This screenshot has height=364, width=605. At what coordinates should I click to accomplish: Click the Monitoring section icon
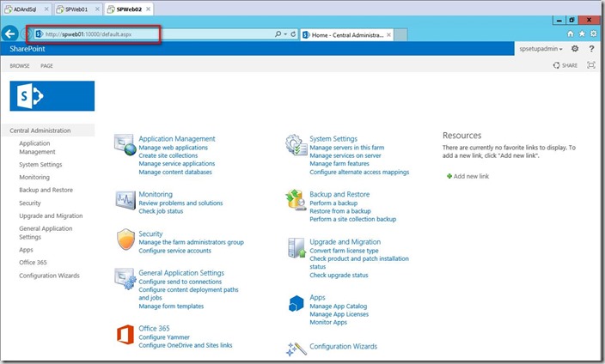pos(125,200)
